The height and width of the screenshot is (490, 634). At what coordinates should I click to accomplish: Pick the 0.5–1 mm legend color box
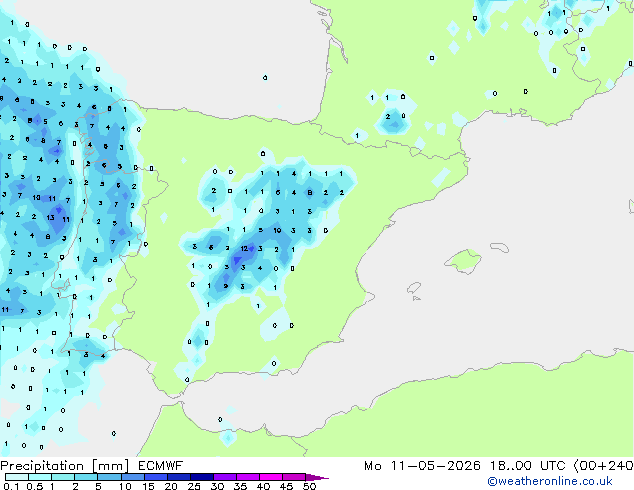[40, 477]
